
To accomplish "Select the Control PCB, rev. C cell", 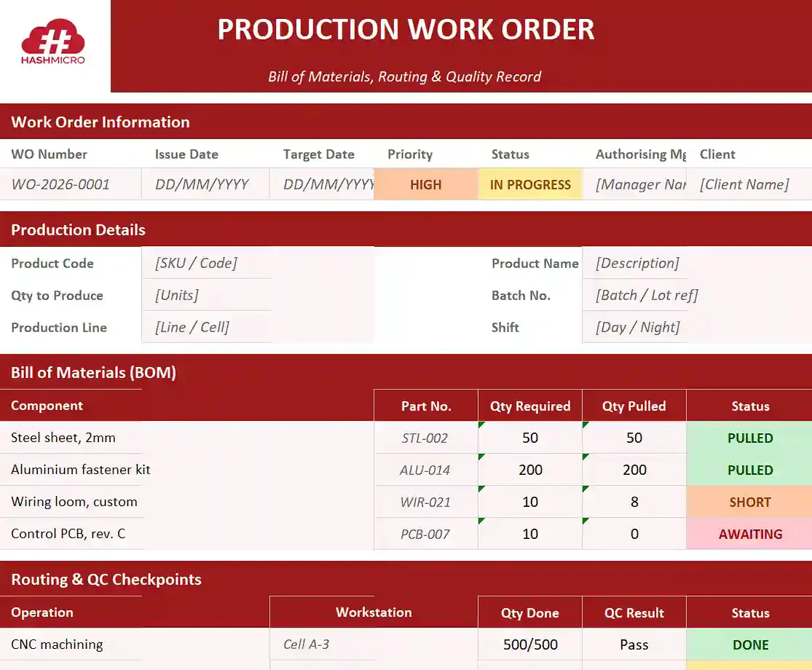I will [x=186, y=534].
